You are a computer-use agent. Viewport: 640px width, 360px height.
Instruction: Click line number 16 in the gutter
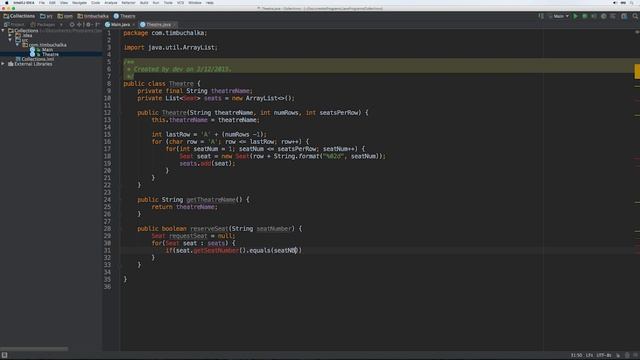coord(107,142)
